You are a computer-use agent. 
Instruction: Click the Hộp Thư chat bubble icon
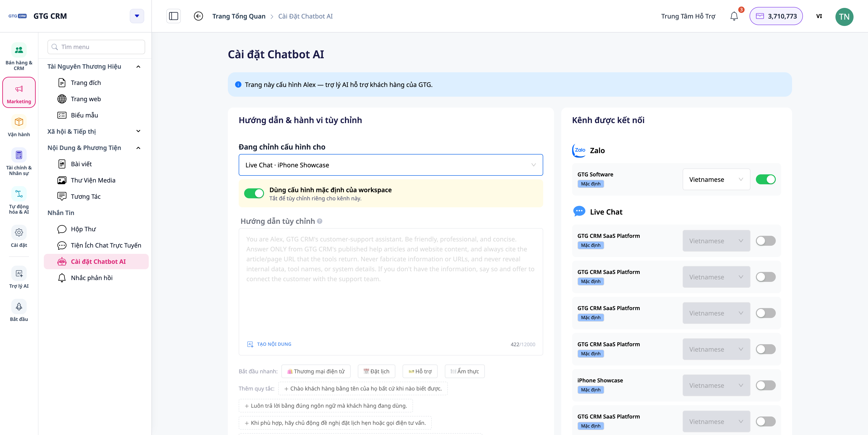62,229
